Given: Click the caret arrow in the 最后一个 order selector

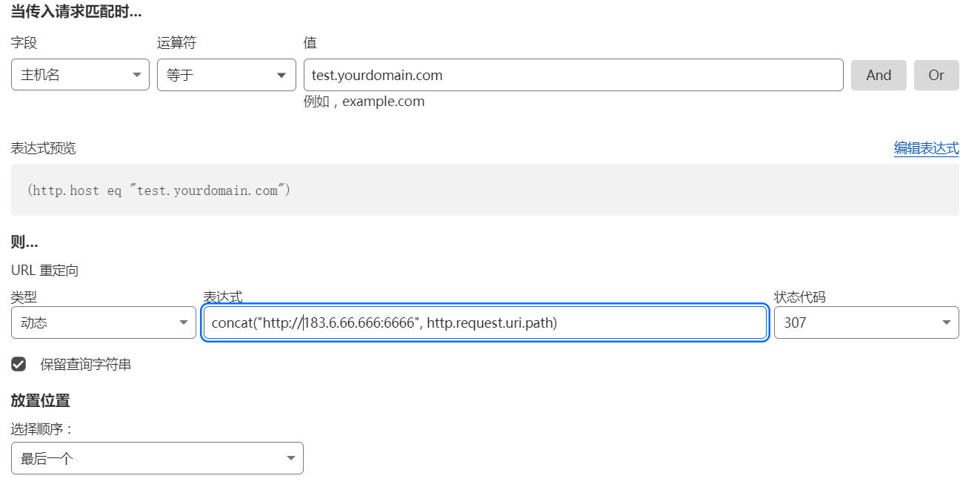Looking at the screenshot, I should (x=291, y=458).
